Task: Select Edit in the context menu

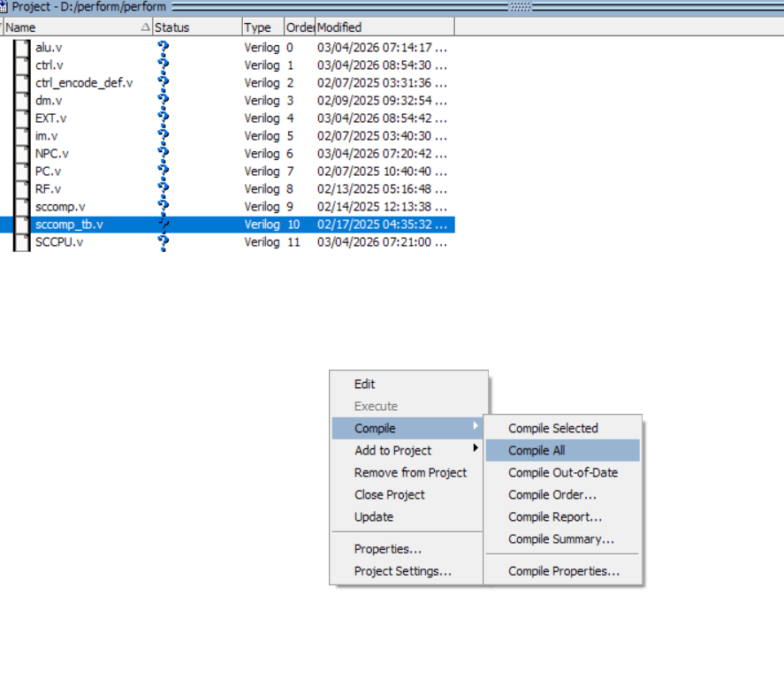Action: [x=365, y=384]
